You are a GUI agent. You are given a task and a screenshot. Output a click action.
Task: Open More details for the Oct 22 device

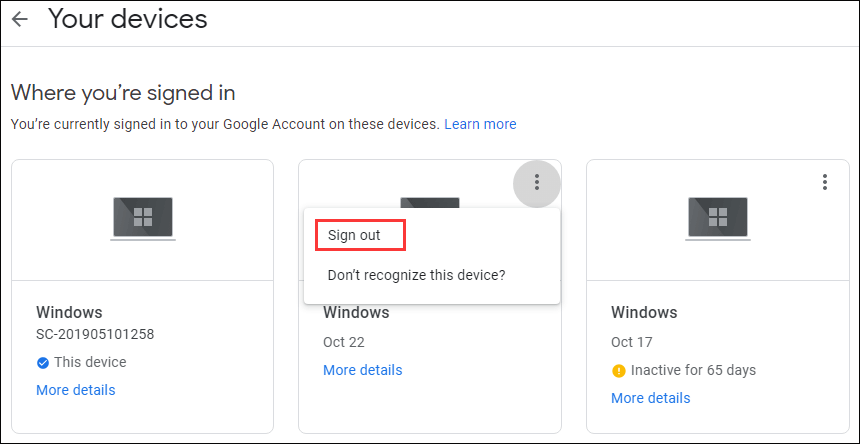click(362, 370)
